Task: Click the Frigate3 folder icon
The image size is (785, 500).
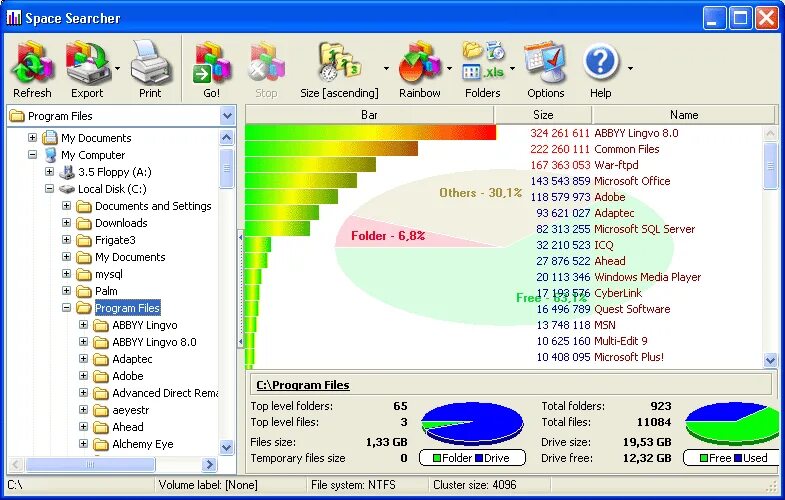Action: coord(84,240)
